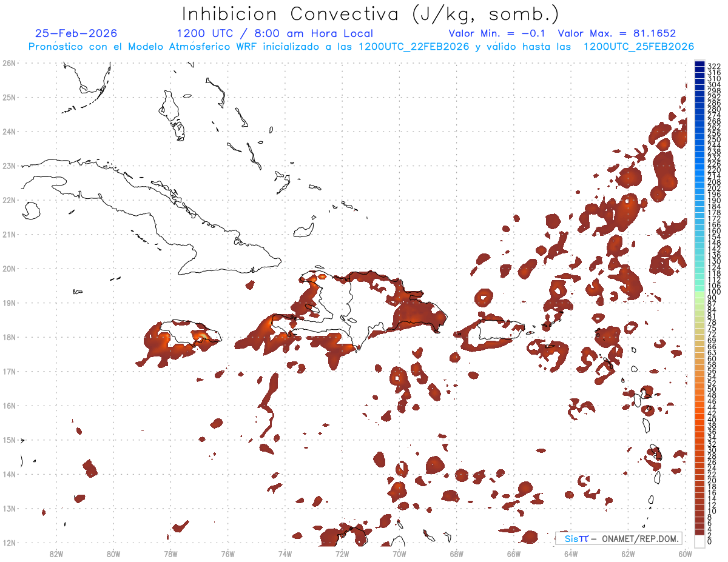Screen dimensions: 728x562
Task: Click the 16N latitude label
Action: pos(8,406)
